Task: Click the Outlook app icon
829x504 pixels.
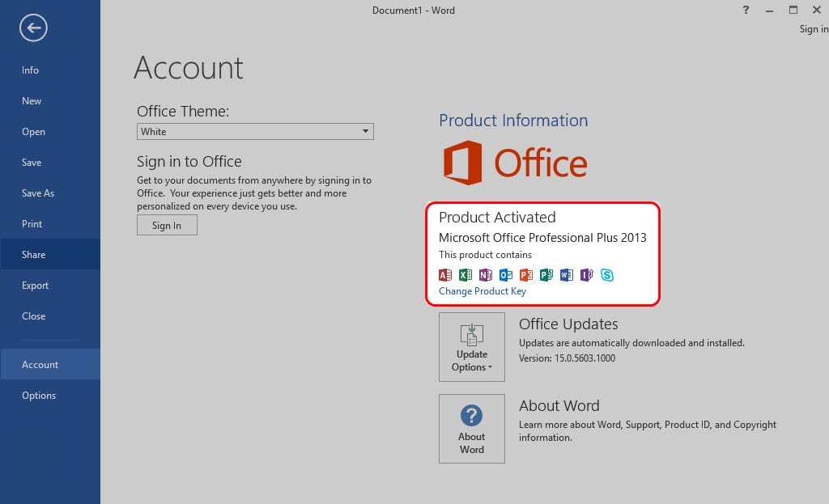Action: click(x=506, y=275)
